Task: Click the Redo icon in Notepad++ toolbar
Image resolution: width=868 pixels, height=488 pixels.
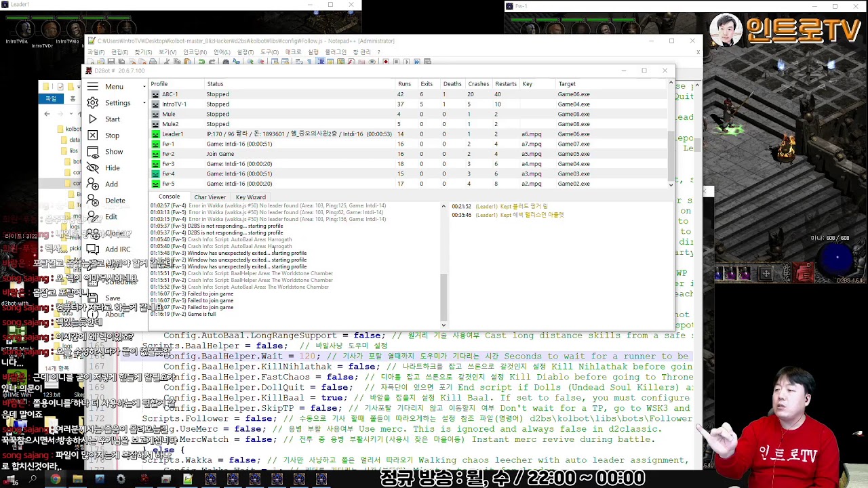Action: 212,62
